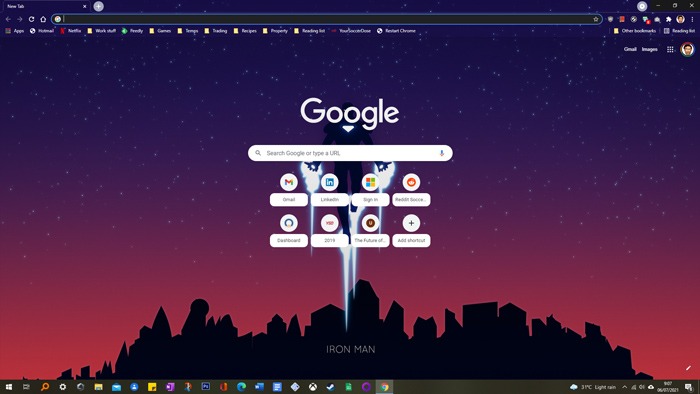Focus the Chrome address bar
700x394 pixels.
pos(327,19)
